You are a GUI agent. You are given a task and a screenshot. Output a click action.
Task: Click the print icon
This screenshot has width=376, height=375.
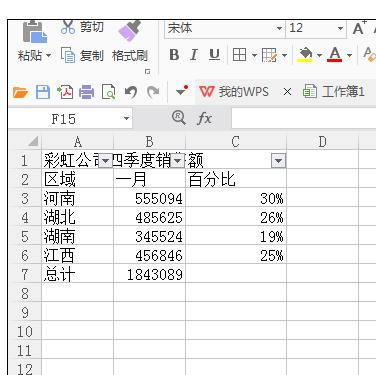coord(87,92)
